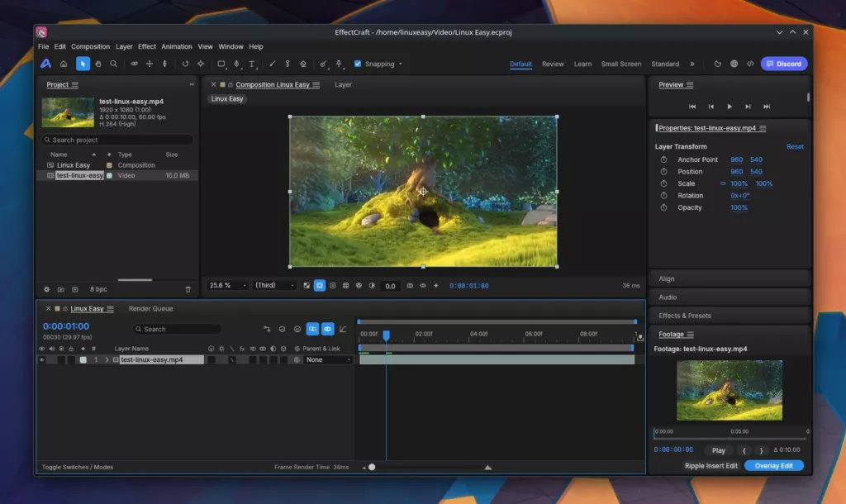Switch to the Review workspace
Screen dimensions: 846x504
click(x=553, y=64)
